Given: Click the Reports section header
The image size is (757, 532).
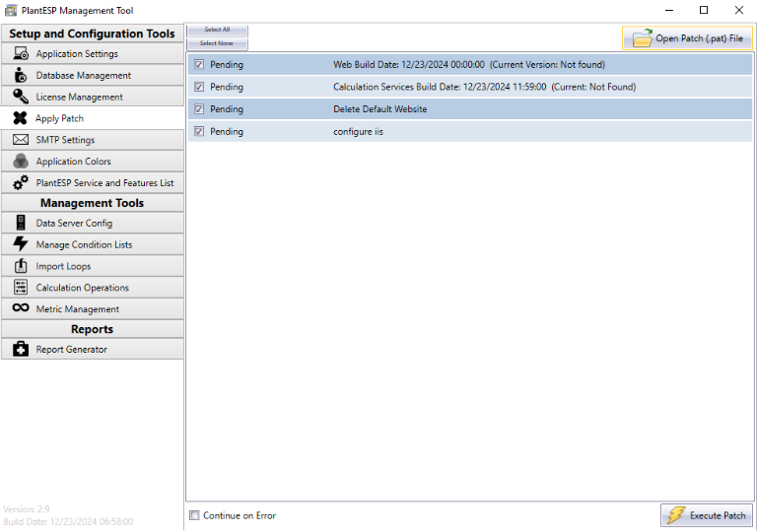Looking at the screenshot, I should coord(93,329).
